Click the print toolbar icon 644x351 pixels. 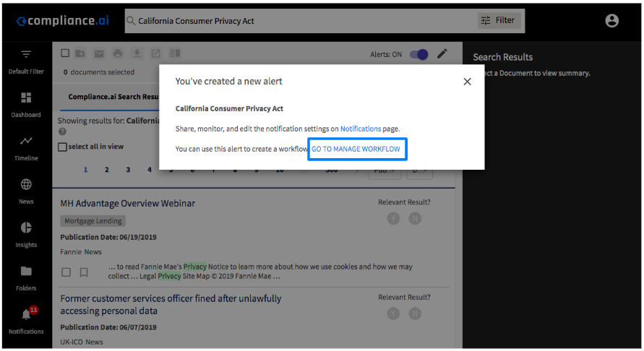click(x=118, y=53)
